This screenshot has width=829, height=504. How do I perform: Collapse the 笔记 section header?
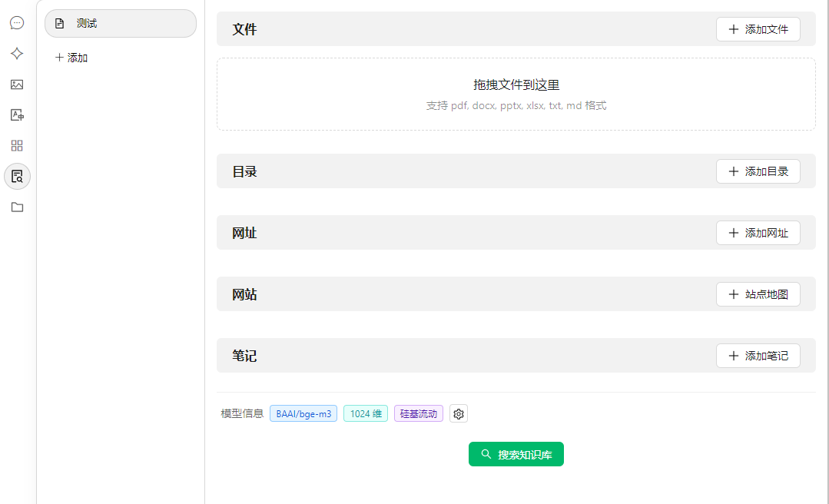click(x=243, y=355)
